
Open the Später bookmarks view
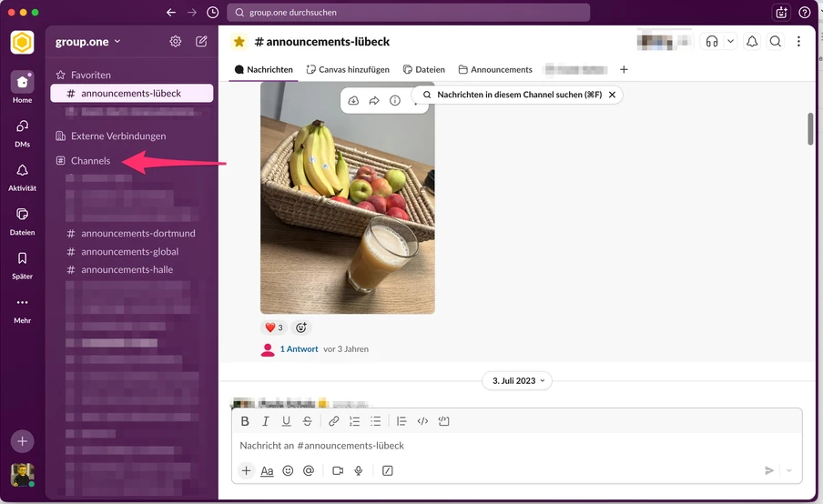[x=22, y=265]
